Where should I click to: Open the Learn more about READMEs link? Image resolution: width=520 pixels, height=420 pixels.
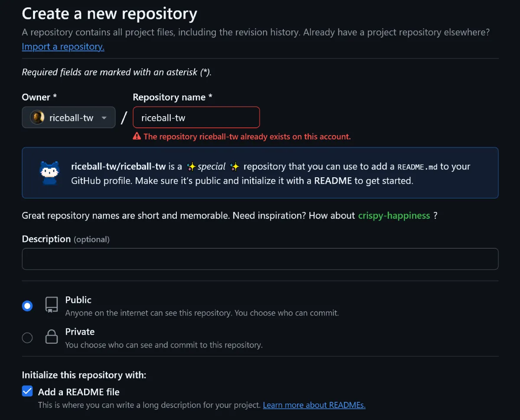(314, 405)
